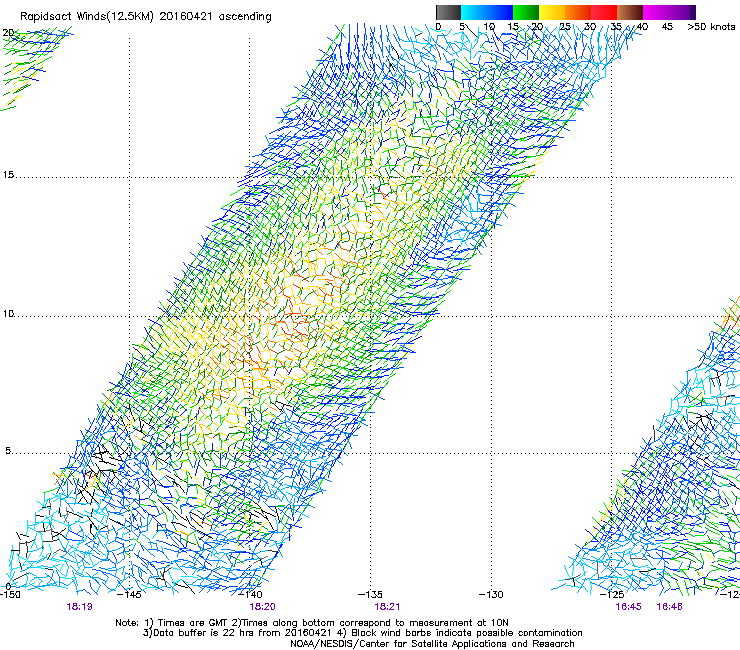Click the 'Data buffer is 22 hrs' note
The width and height of the screenshot is (740, 650).
(x=202, y=633)
